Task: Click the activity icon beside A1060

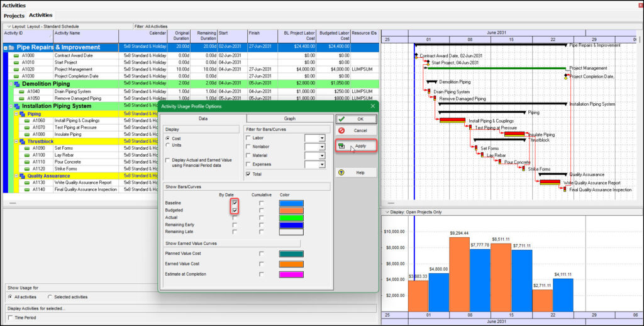Action: [27, 121]
